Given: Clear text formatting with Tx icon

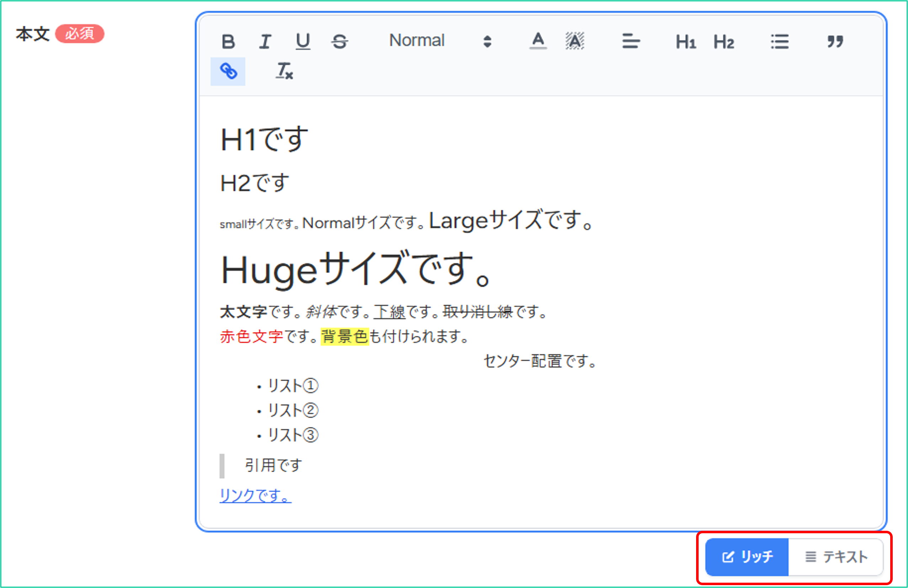Looking at the screenshot, I should [284, 71].
